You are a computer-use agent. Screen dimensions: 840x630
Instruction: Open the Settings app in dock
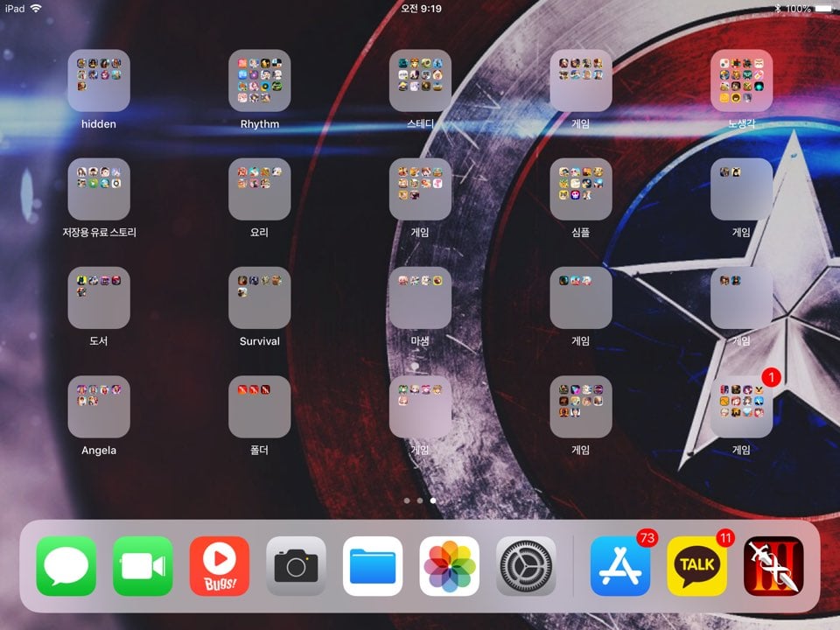pyautogui.click(x=526, y=566)
